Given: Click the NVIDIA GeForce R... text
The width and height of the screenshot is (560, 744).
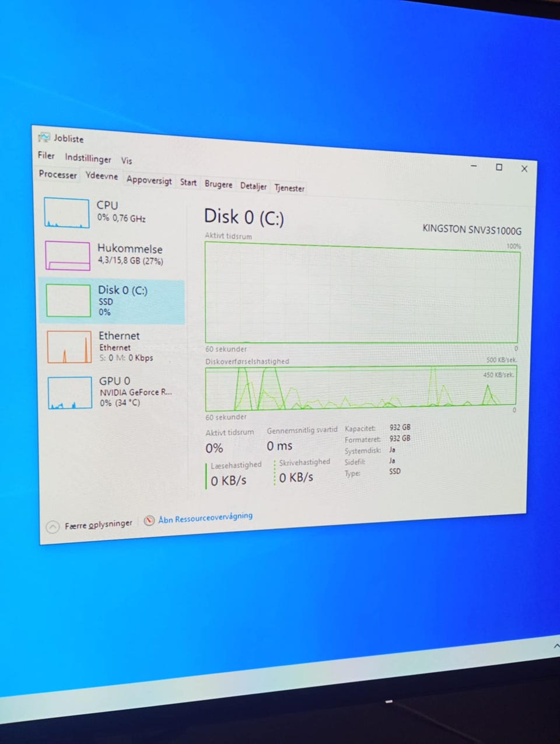Looking at the screenshot, I should (x=136, y=392).
